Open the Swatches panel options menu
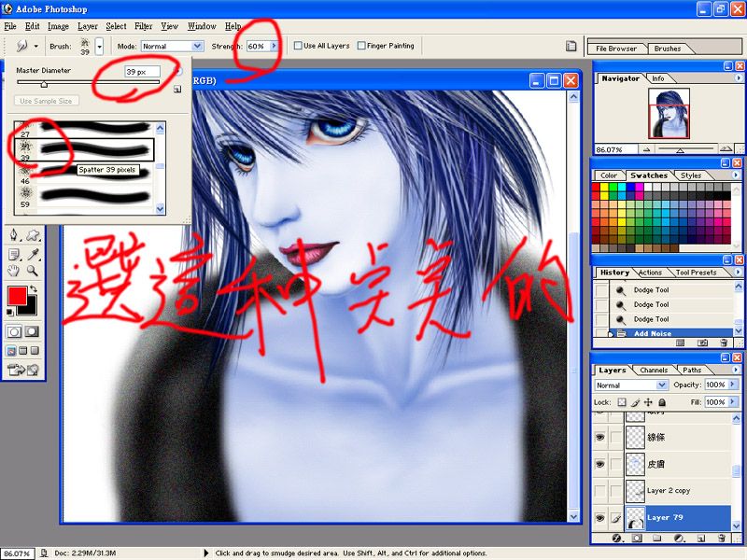Viewport: 747px width, 560px height. pyautogui.click(x=736, y=175)
